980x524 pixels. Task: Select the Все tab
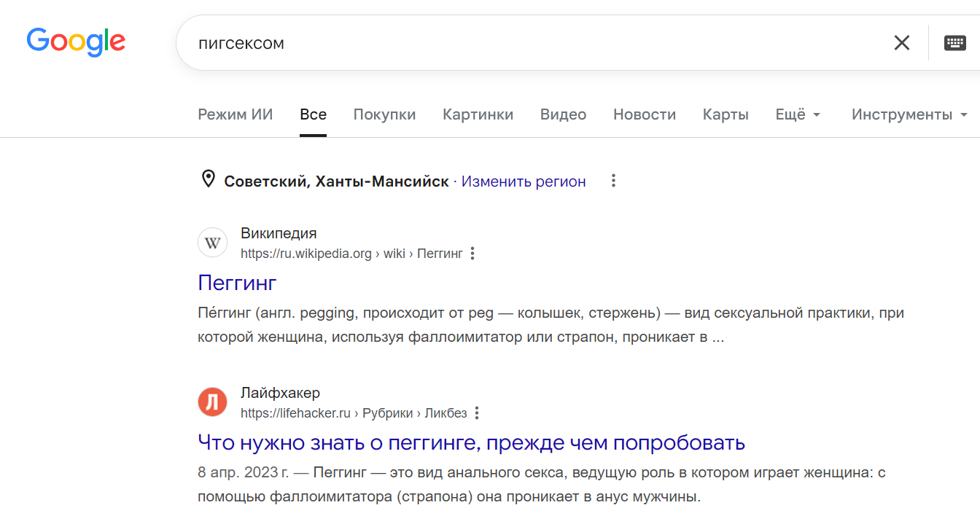coord(313,114)
